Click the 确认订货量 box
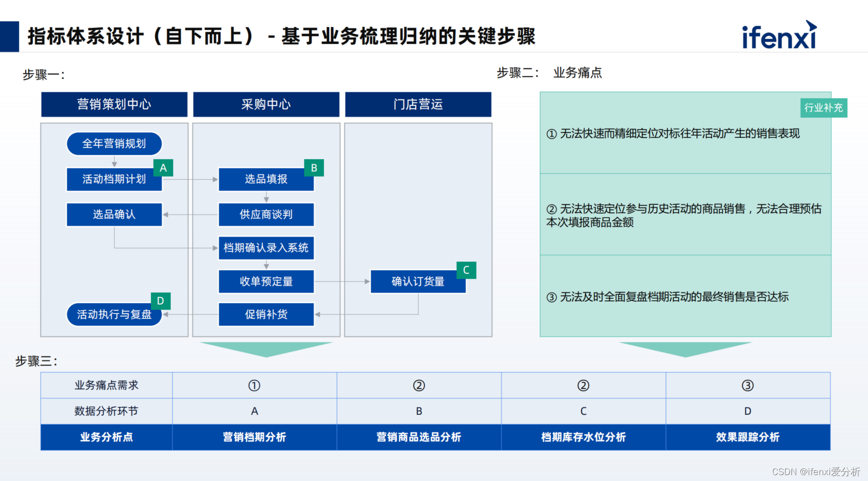868x481 pixels. point(418,281)
